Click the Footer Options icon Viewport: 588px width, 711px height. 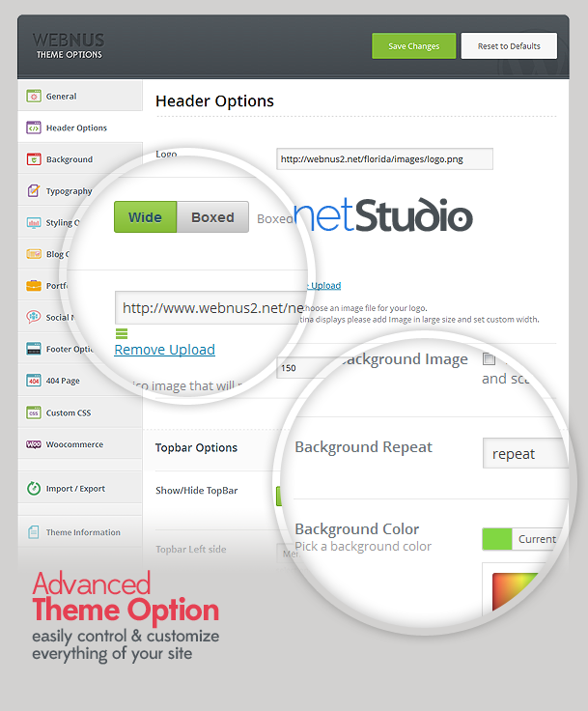(x=34, y=349)
